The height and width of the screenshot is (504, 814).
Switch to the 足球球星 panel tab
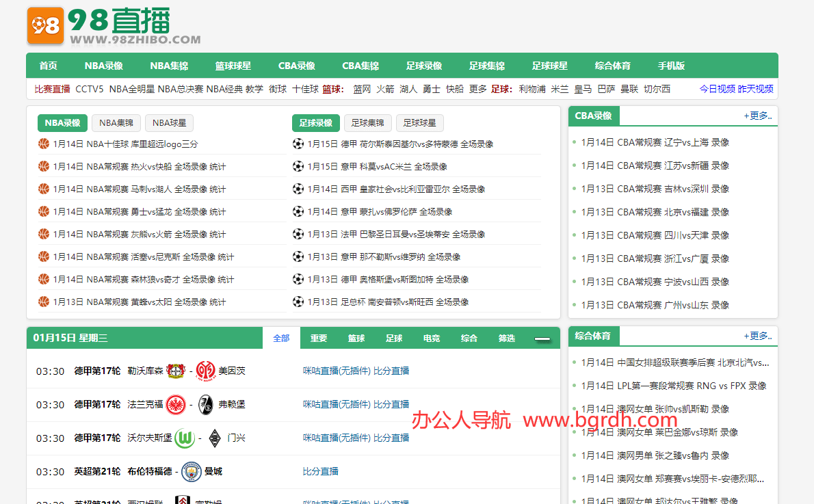click(x=419, y=123)
